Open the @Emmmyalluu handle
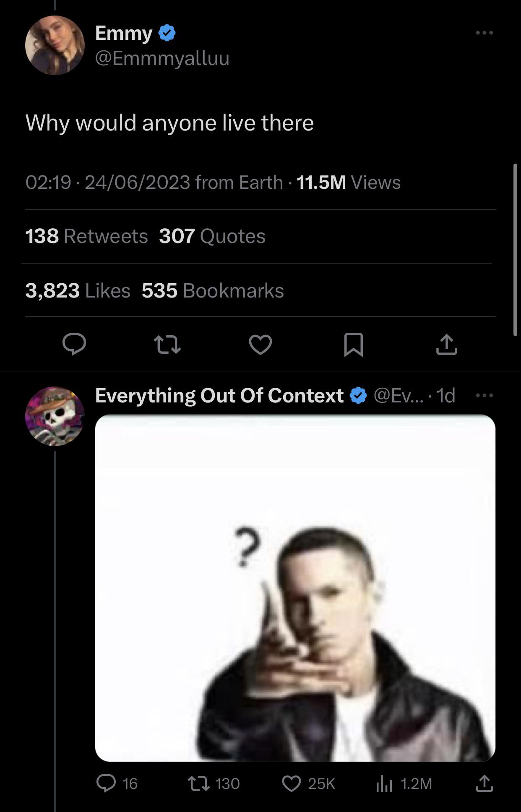 point(162,58)
